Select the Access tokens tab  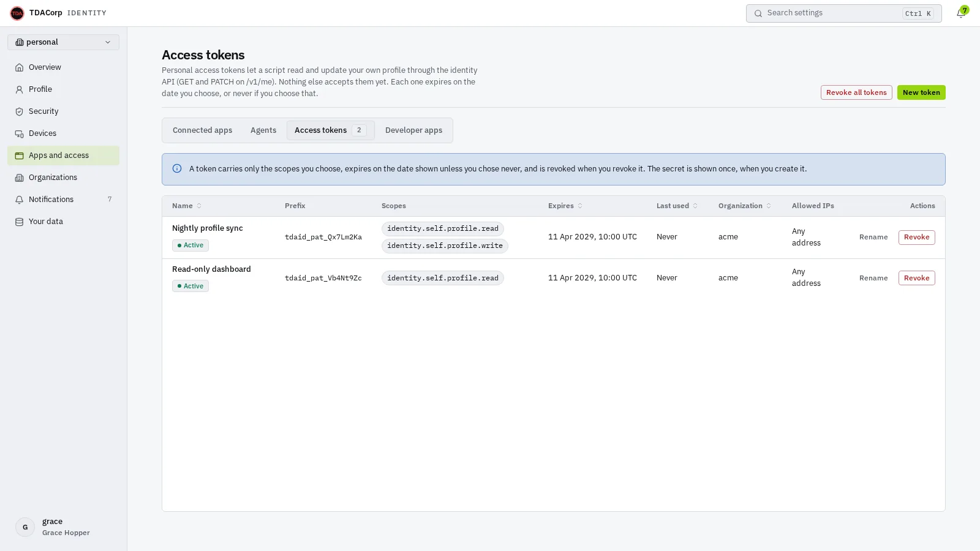[x=331, y=130]
